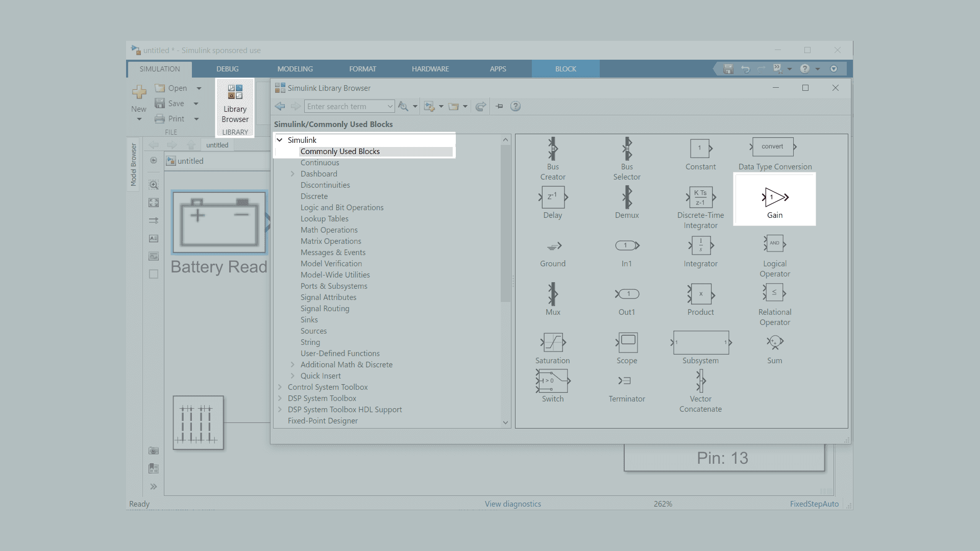Click the Mux block icon
Screen dimensions: 980x551
pos(553,294)
